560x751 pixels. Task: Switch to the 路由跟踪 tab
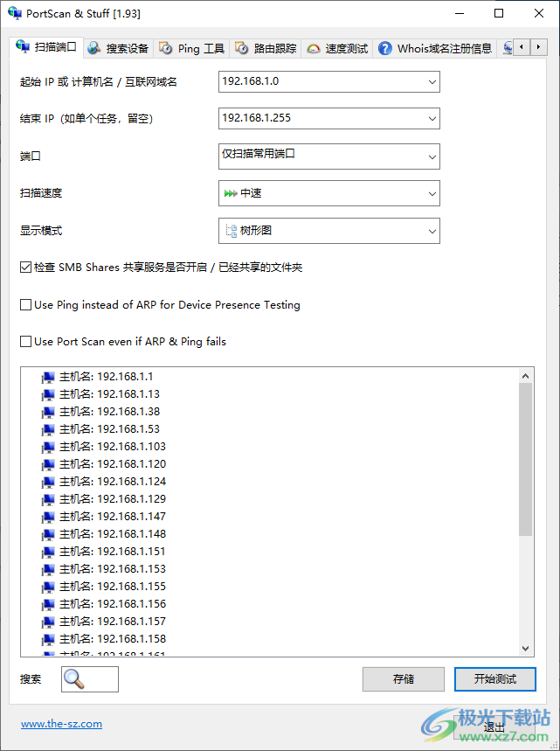click(266, 48)
